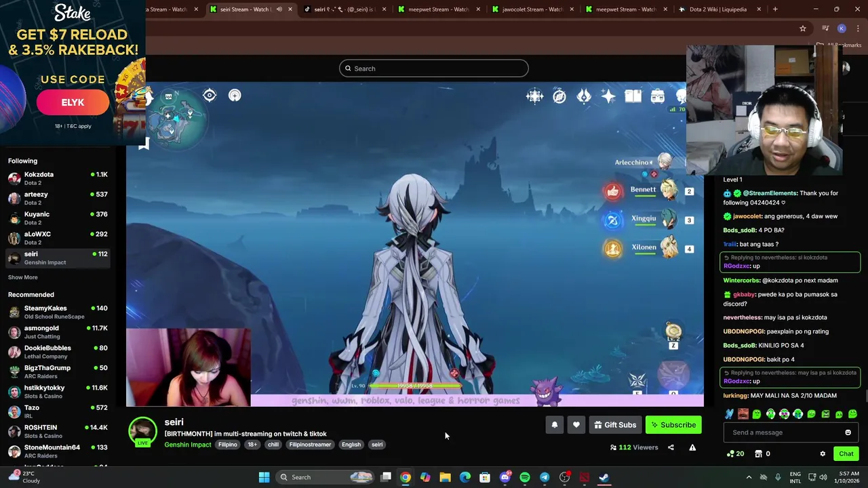
Task: Expand following list with Show more
Action: (23, 277)
